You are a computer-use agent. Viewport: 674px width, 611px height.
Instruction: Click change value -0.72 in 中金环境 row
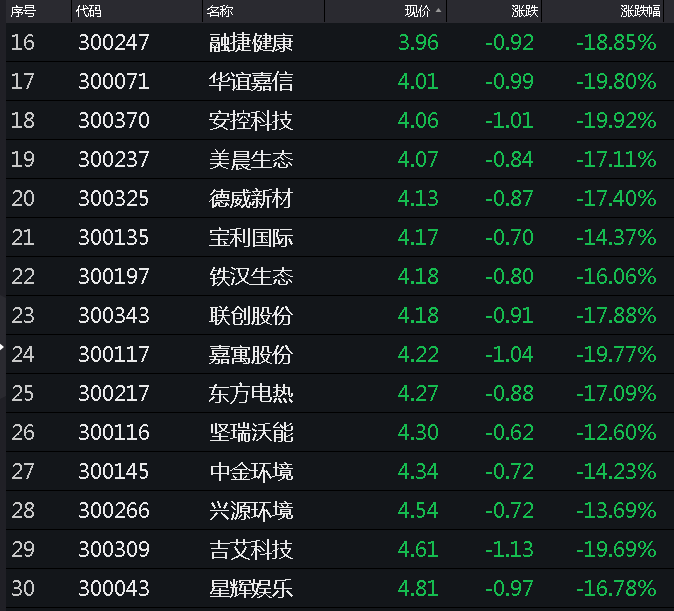tap(510, 471)
